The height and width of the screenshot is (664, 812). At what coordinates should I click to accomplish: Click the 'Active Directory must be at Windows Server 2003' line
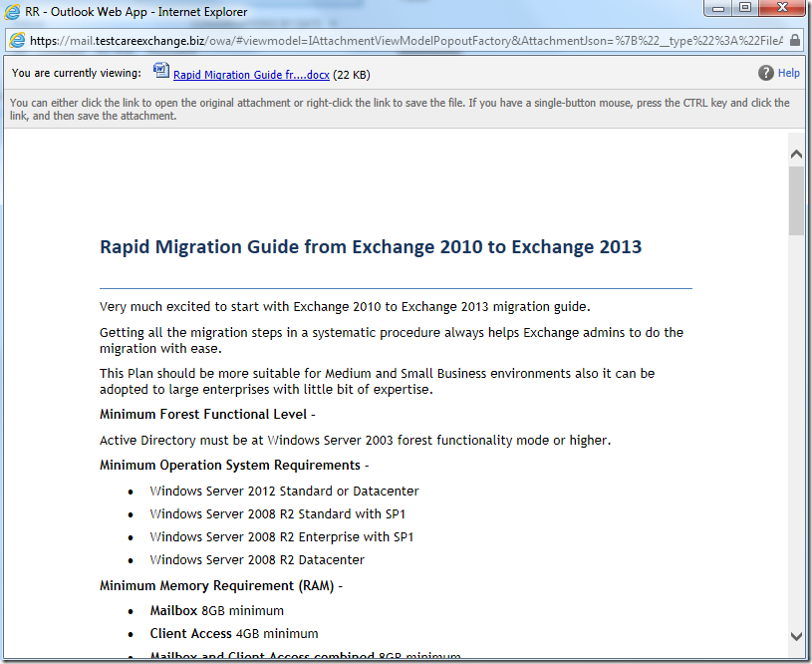click(x=356, y=440)
